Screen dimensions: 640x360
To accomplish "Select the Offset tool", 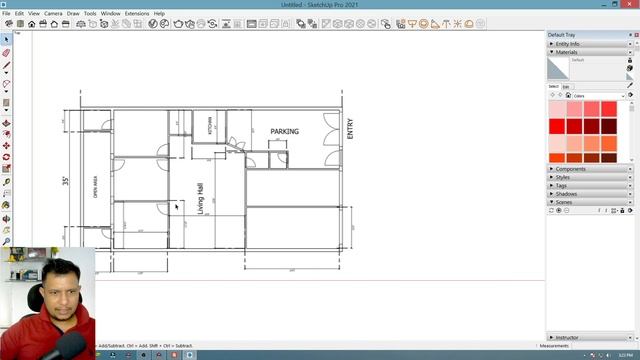I will [x=6, y=134].
